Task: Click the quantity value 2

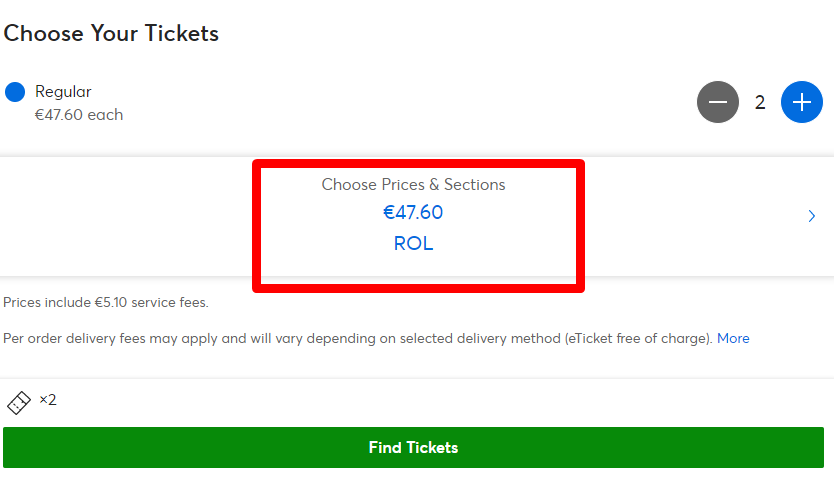Action: click(x=760, y=102)
